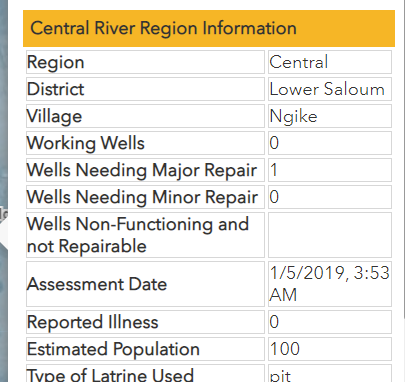Select the Region value Central
Screen dimensions: 405x382
coord(298,62)
